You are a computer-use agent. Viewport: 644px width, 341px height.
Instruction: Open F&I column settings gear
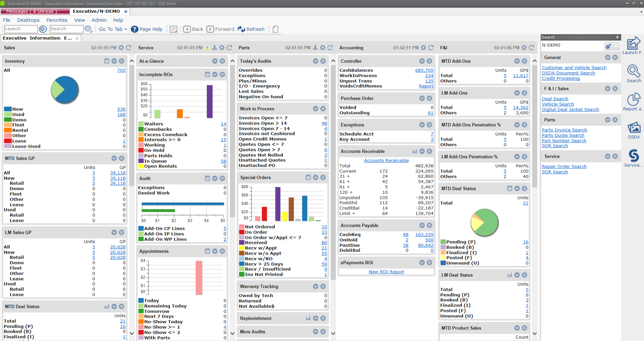coord(524,48)
